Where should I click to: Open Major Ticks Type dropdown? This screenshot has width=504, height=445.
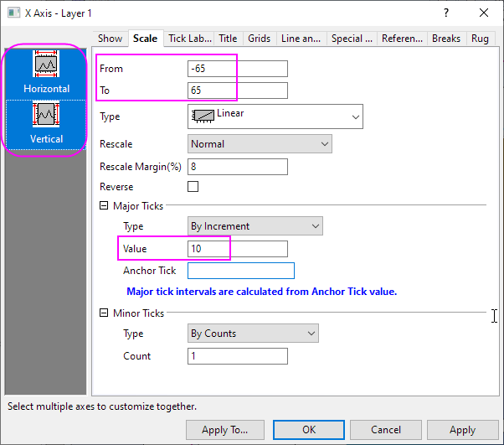point(255,226)
